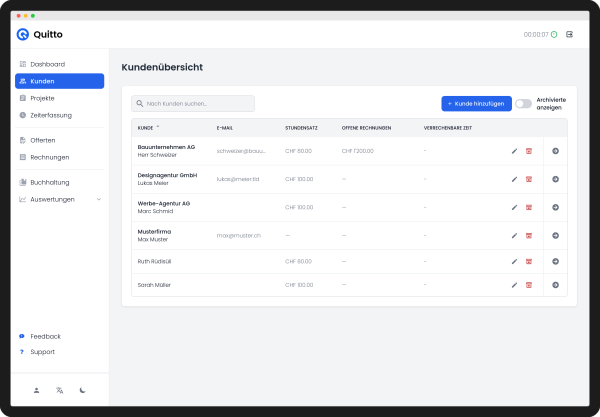Toggle Archivierte anzeigen switch
Viewport: 600px width, 417px height.
pos(523,104)
